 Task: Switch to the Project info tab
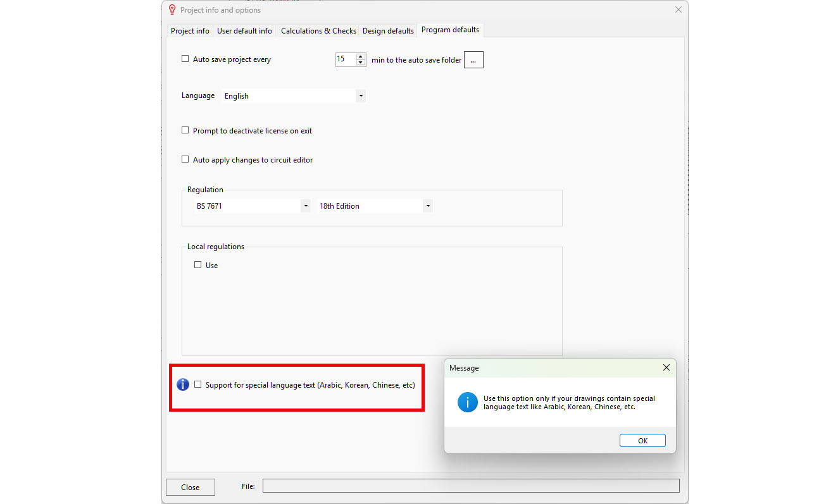pyautogui.click(x=190, y=31)
